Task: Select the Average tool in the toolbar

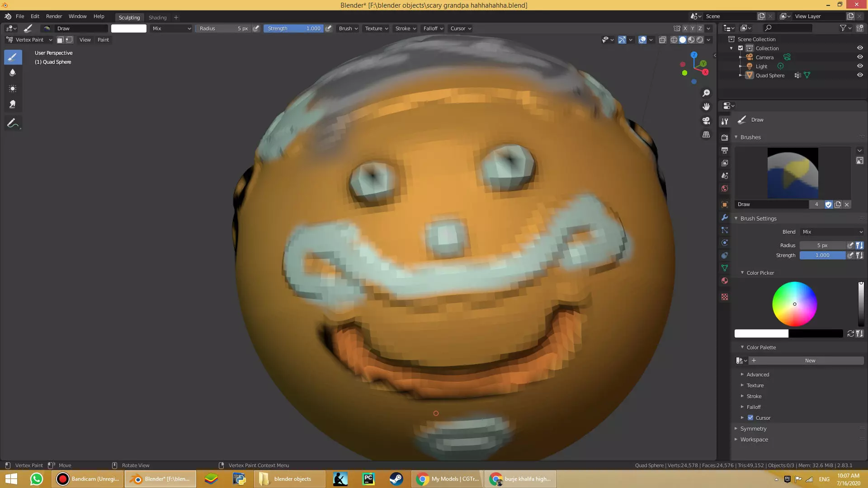Action: click(13, 89)
